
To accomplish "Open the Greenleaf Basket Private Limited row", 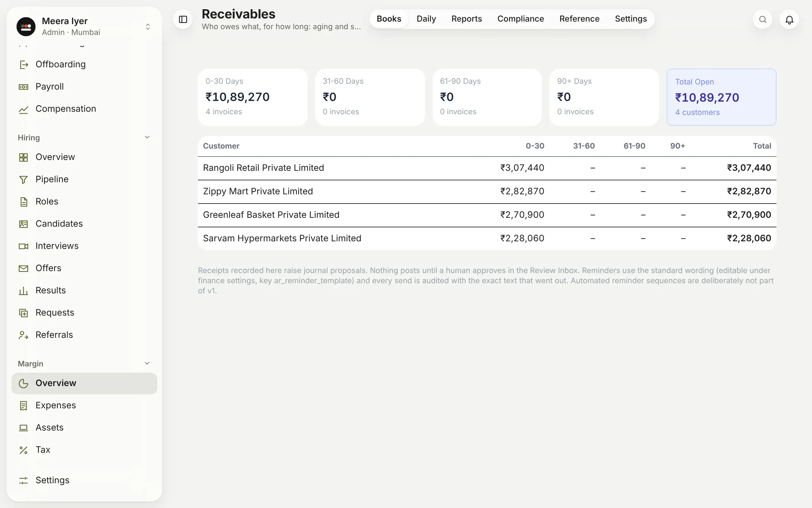I will pyautogui.click(x=487, y=215).
